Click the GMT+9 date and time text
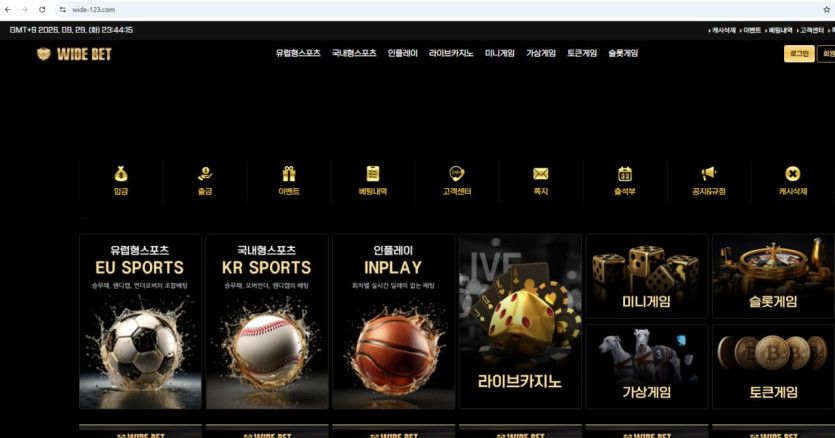The height and width of the screenshot is (438, 835). (x=71, y=30)
